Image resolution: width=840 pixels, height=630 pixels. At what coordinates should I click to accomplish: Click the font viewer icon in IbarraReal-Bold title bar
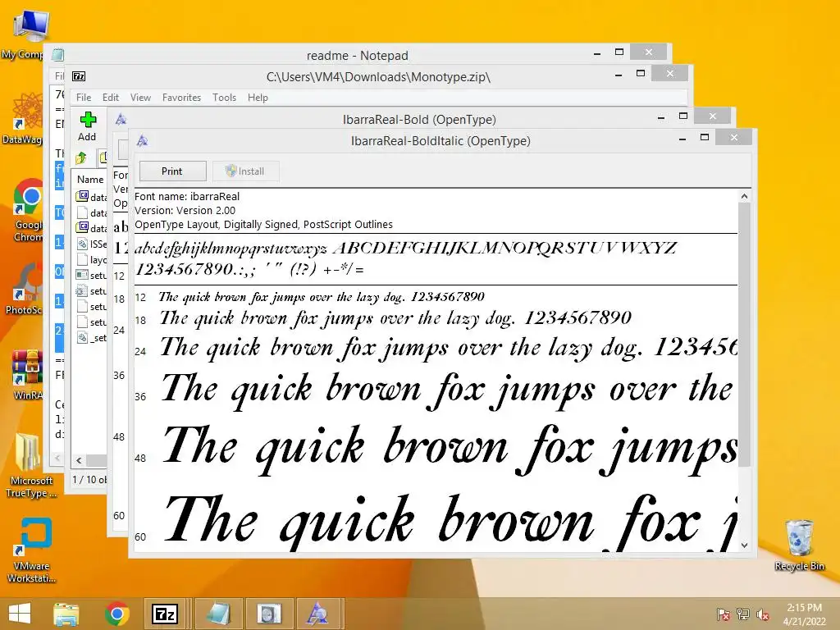(121, 120)
